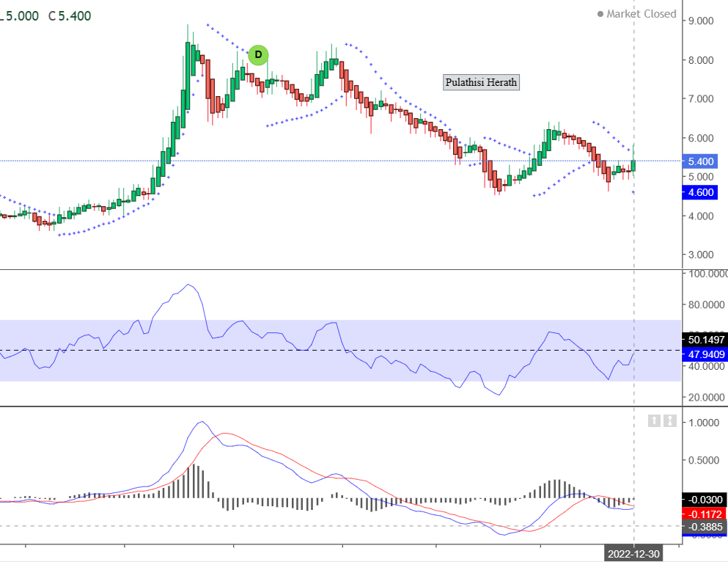Select the blue 4.600 price label
This screenshot has height=562, width=728.
702,192
